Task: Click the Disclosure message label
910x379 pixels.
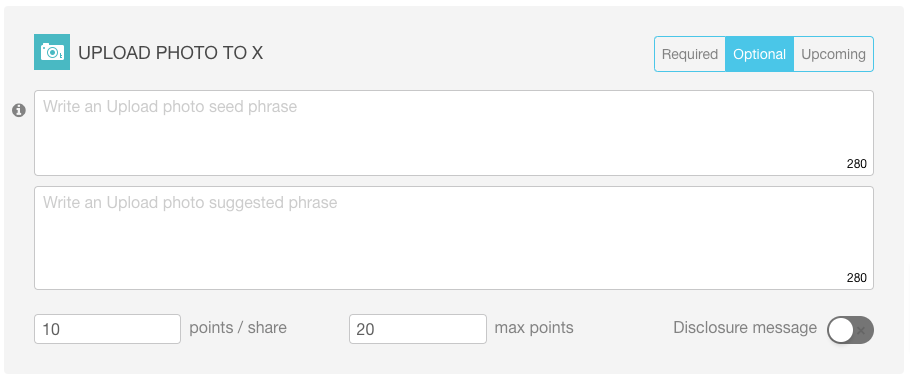Action: click(x=745, y=328)
